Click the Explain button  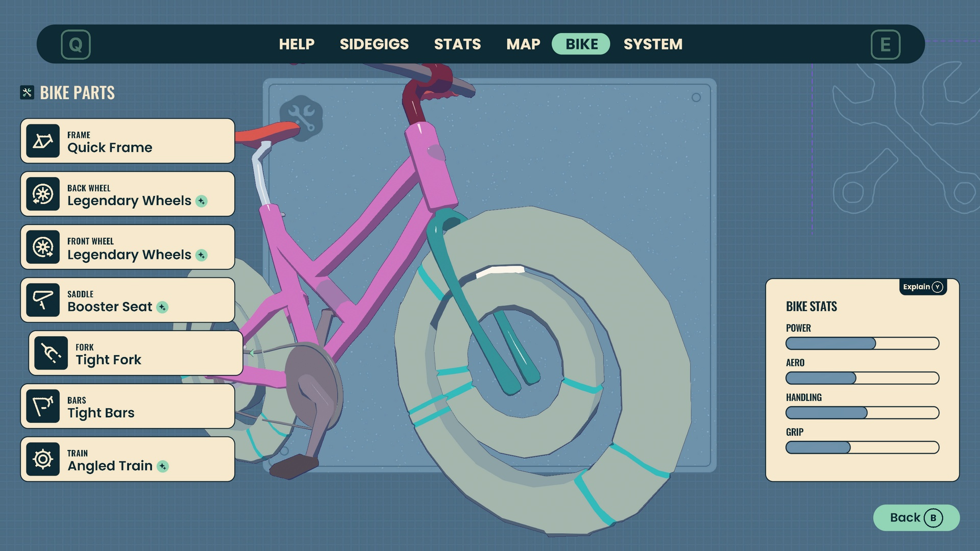pos(923,287)
